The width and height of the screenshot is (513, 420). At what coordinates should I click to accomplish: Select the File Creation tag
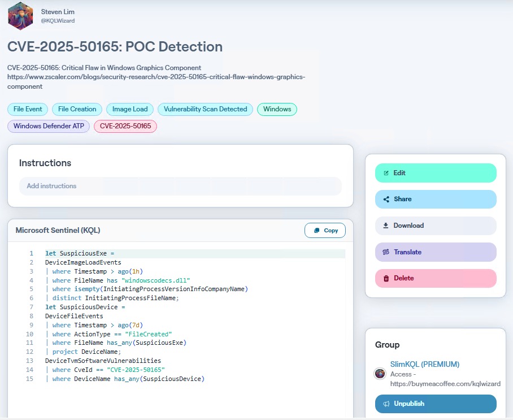click(x=77, y=109)
